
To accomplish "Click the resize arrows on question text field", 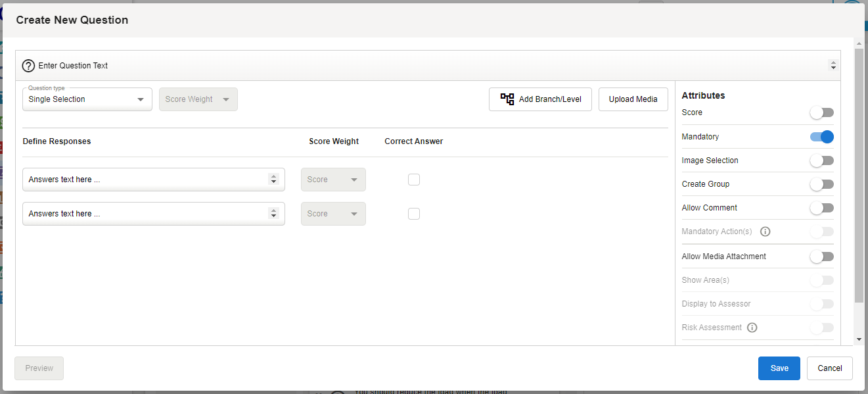I will click(833, 66).
